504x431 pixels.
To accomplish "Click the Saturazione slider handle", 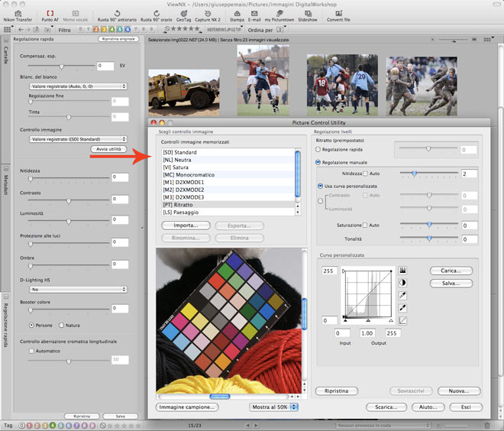I will (429, 225).
